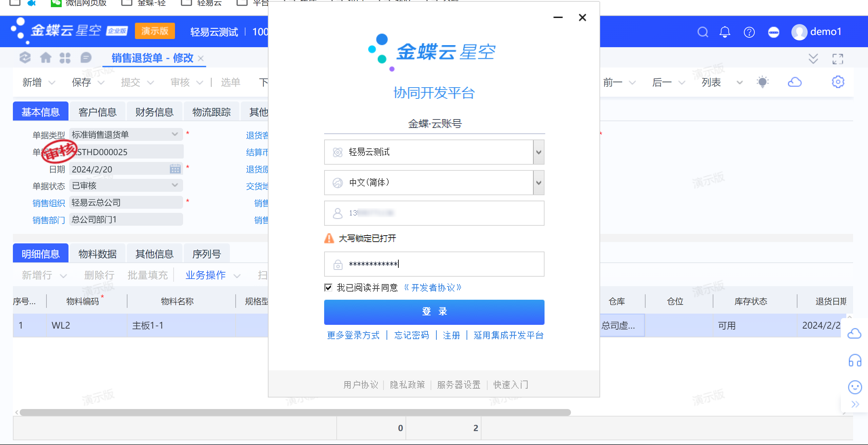The image size is (868, 445).
Task: Toggle the developer agreement checkbox
Action: point(328,288)
